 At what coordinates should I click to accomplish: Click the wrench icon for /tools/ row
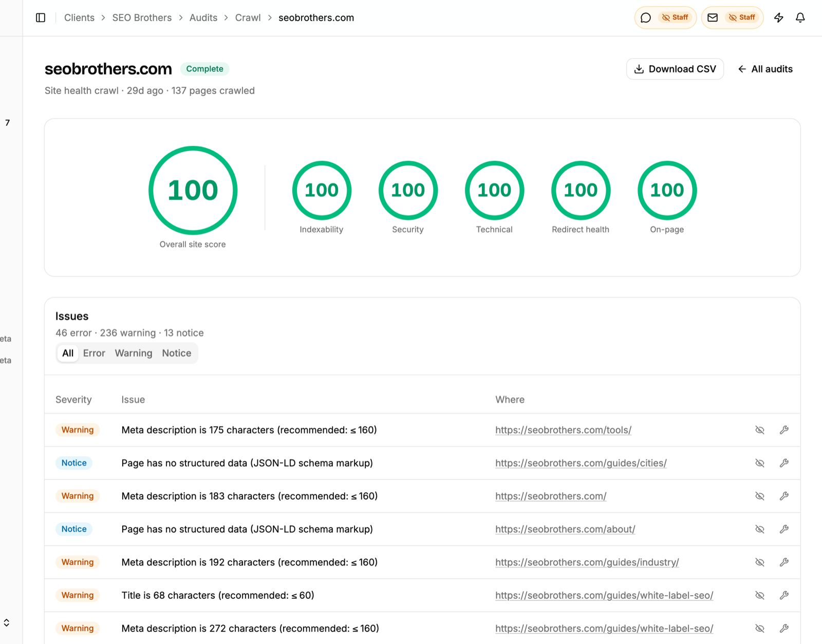784,430
